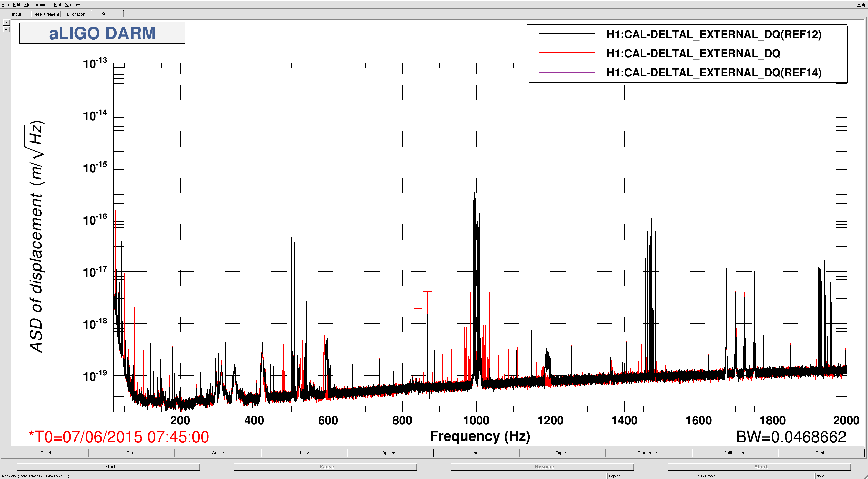Click the Zoom button
Screen dimensions: 868x479
pos(132,453)
